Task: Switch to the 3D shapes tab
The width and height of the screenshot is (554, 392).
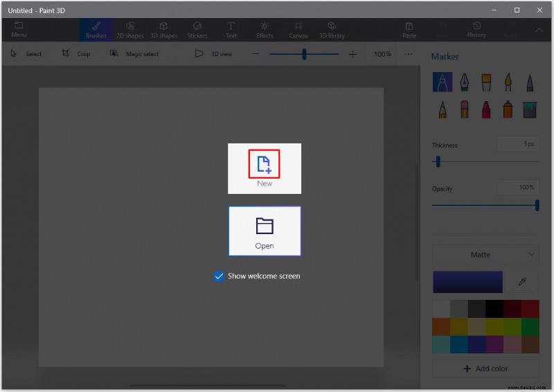Action: 163,30
